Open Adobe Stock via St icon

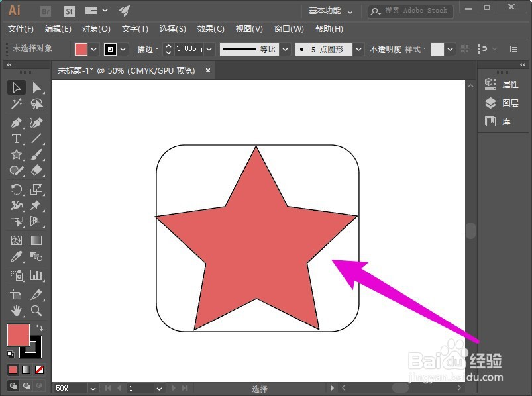[69, 11]
